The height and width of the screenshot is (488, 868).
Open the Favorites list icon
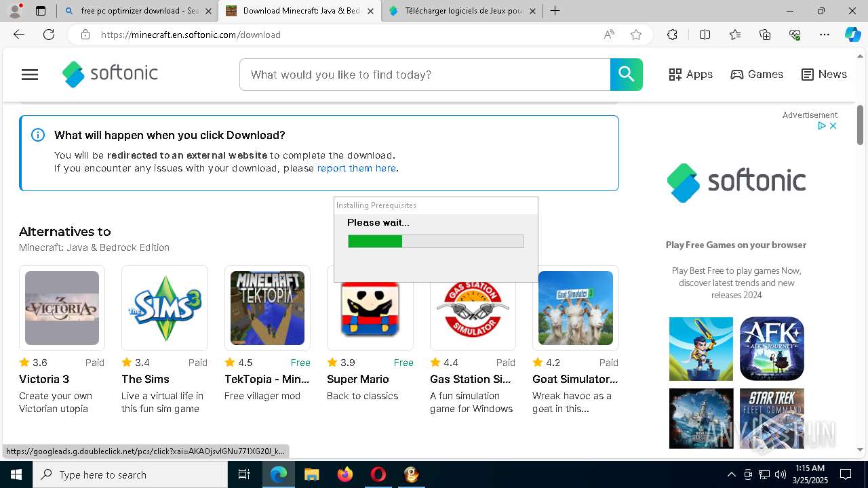pyautogui.click(x=735, y=35)
